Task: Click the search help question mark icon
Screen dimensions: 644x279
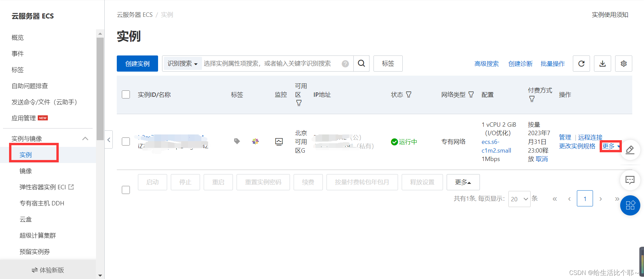Action: (x=345, y=64)
